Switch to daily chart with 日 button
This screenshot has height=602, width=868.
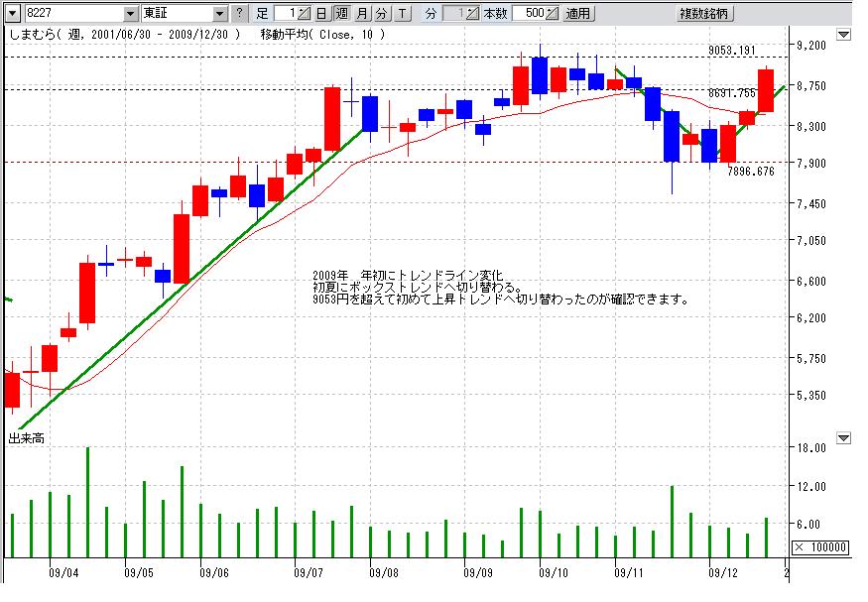pos(322,13)
